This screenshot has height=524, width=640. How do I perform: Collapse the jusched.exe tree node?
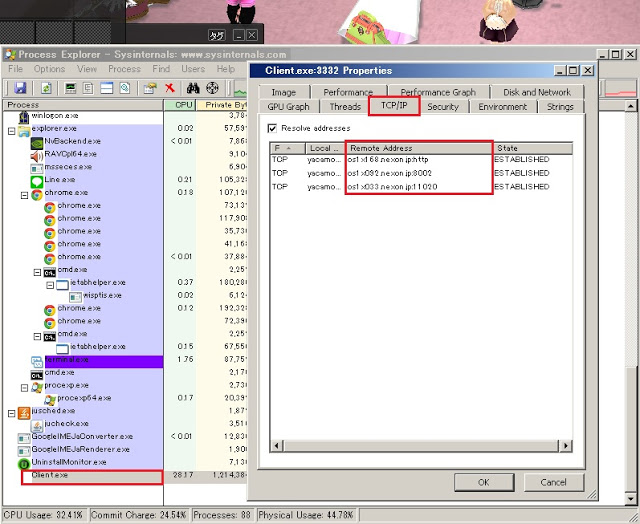(x=11, y=414)
